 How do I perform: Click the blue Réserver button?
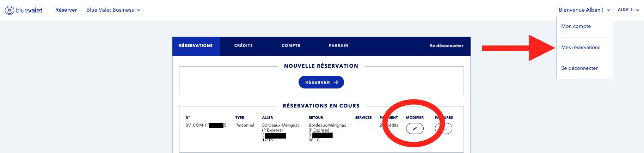321,82
